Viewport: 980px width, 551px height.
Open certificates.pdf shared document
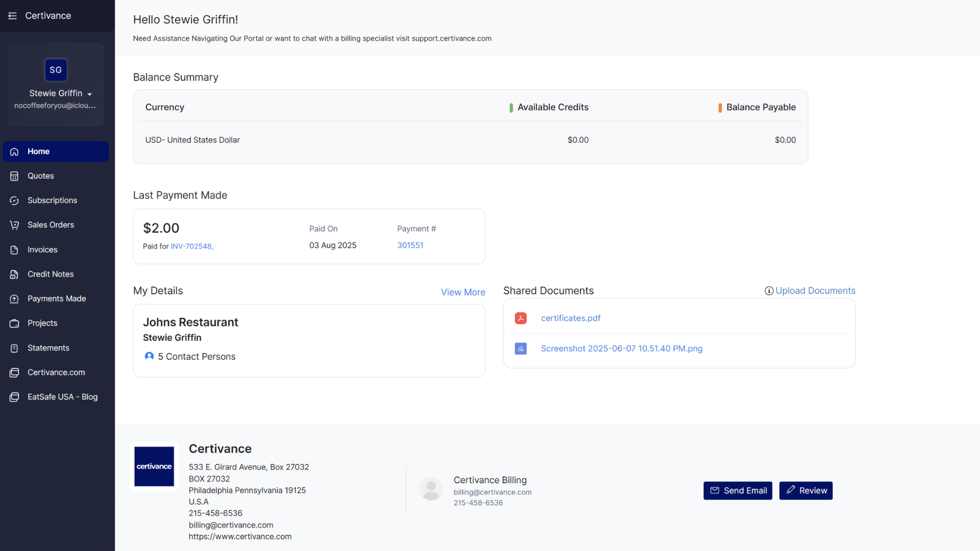(570, 318)
